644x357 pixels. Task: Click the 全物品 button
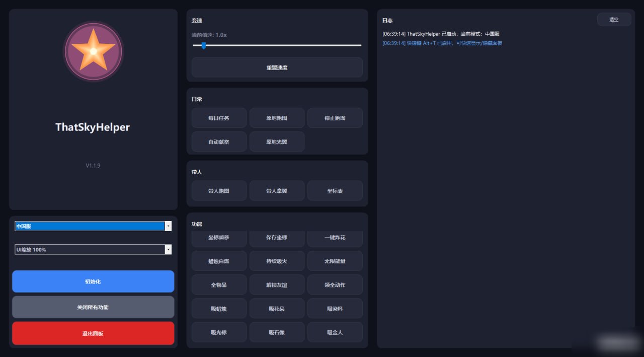219,284
